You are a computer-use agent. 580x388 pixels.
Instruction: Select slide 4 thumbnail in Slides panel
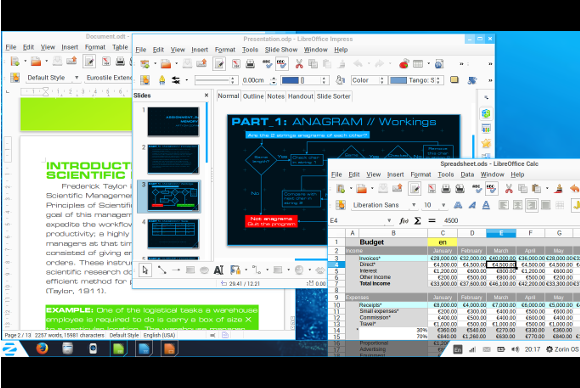(173, 233)
